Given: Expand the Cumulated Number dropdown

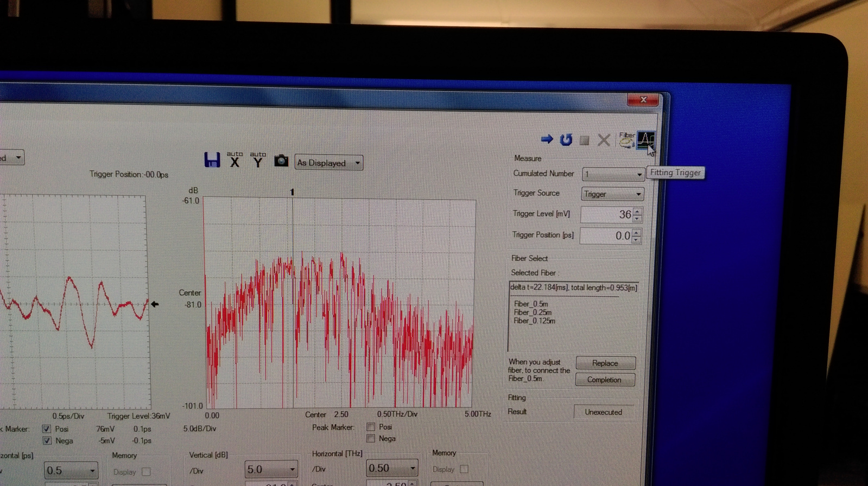Looking at the screenshot, I should coord(639,174).
